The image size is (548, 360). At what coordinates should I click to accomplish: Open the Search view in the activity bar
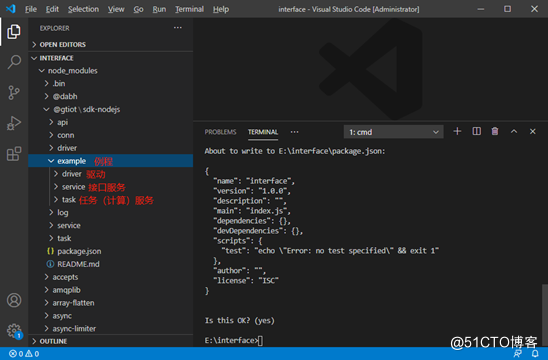(x=14, y=62)
